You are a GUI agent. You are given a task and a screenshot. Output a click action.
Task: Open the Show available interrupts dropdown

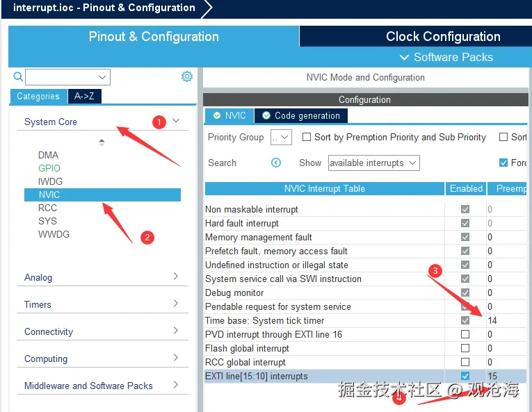pyautogui.click(x=373, y=163)
